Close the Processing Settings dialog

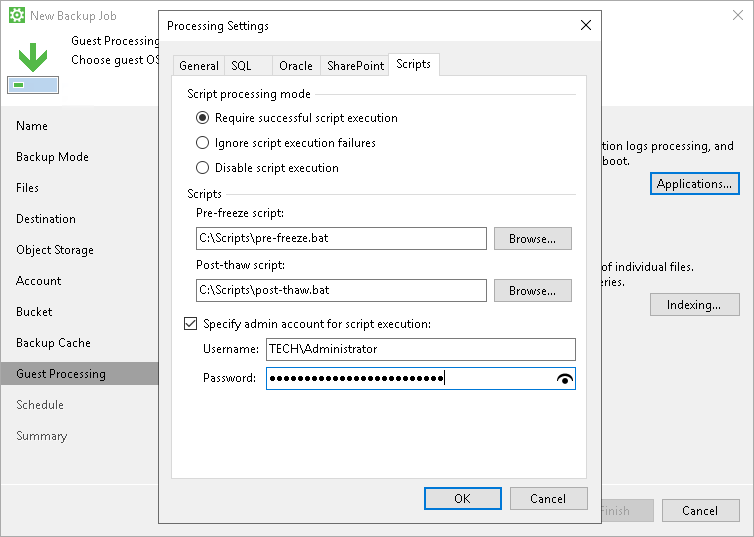[x=585, y=25]
